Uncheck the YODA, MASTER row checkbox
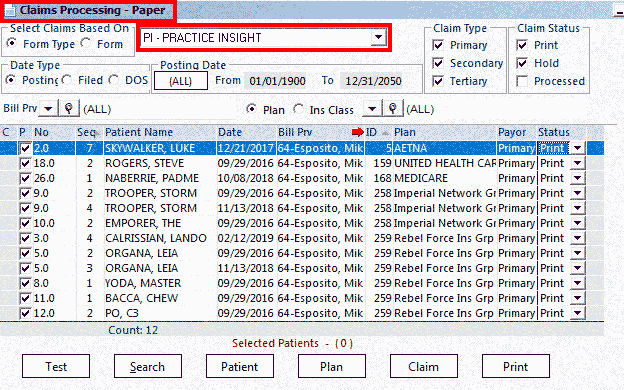The width and height of the screenshot is (624, 390). pos(25,283)
